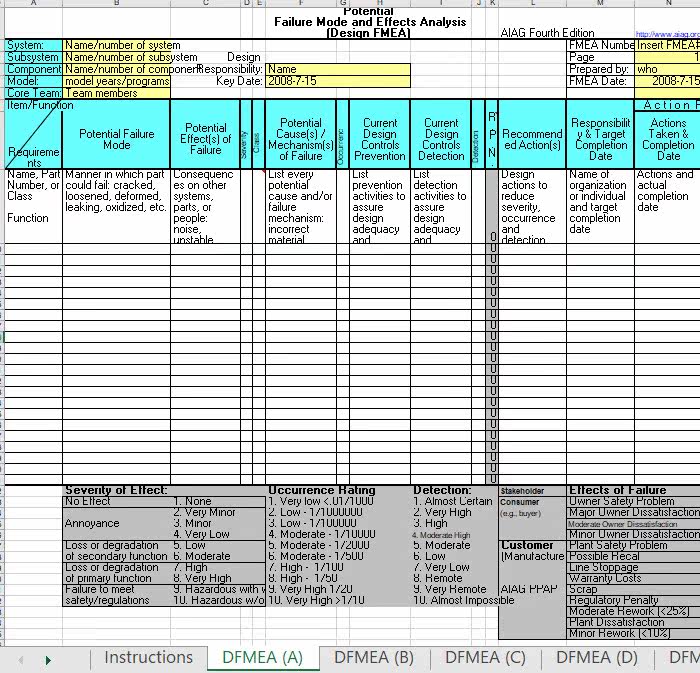Click the 'Potential Failure Mode' column header
Image resolution: width=700 pixels, height=673 pixels.
point(116,139)
